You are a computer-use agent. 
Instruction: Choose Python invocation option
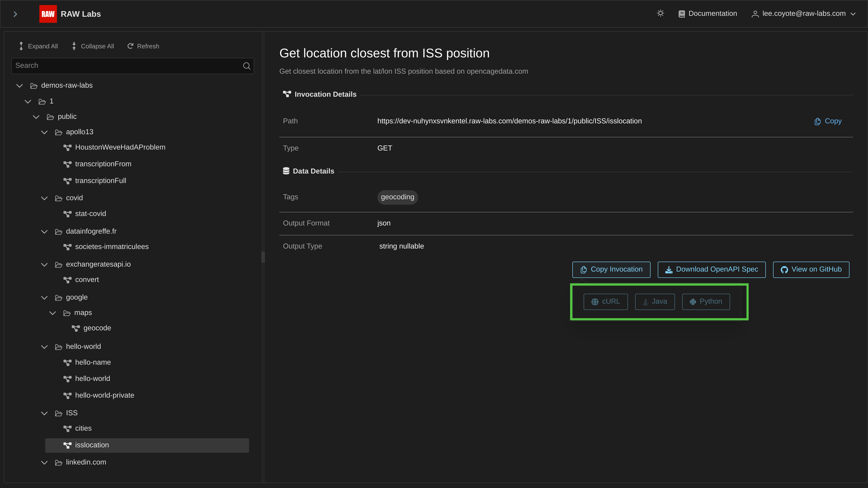coord(706,302)
